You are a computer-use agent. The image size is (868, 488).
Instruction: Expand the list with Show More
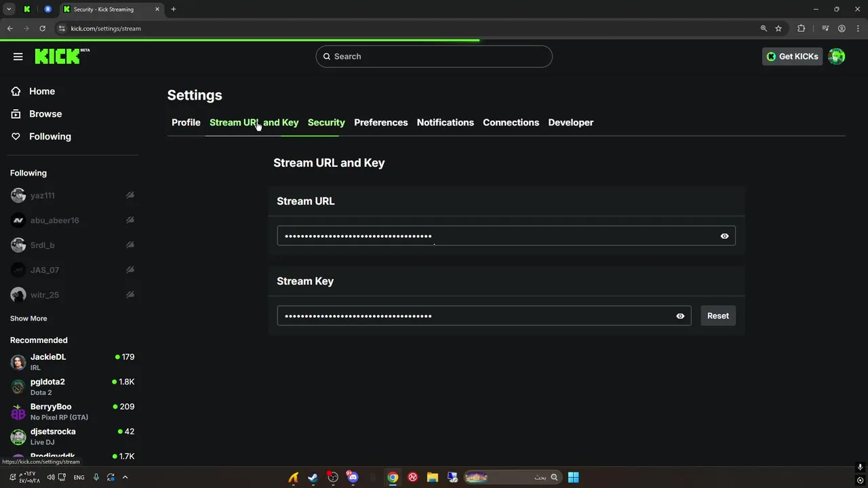point(28,319)
